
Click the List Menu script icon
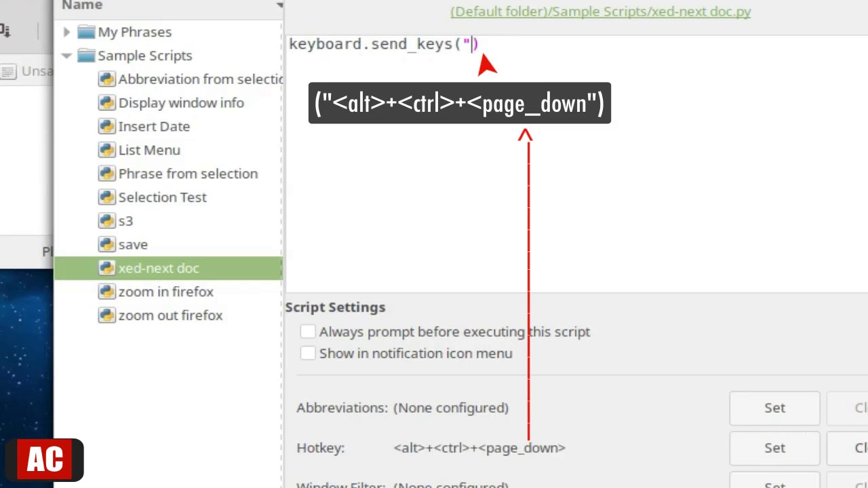106,150
